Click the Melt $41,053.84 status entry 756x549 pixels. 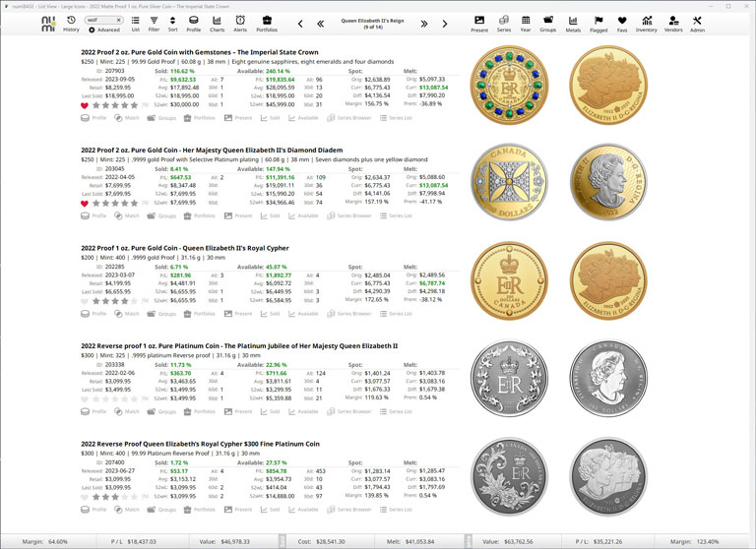pos(410,542)
